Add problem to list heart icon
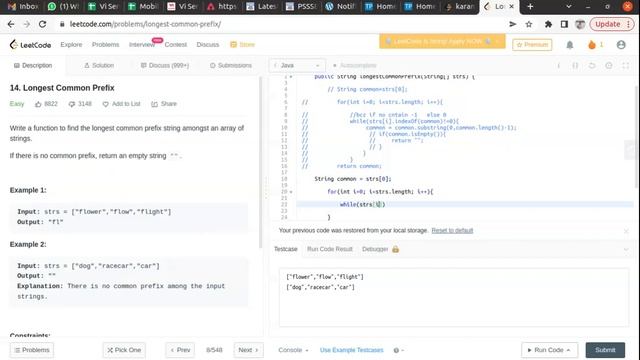The width and height of the screenshot is (640, 360). pyautogui.click(x=105, y=104)
